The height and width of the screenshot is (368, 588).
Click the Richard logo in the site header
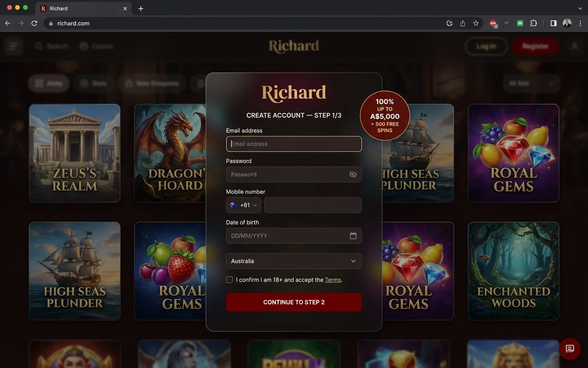click(294, 46)
